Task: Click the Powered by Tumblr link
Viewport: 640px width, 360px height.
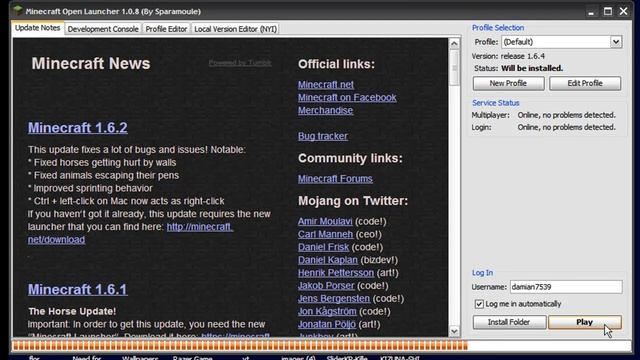Action: tap(240, 62)
